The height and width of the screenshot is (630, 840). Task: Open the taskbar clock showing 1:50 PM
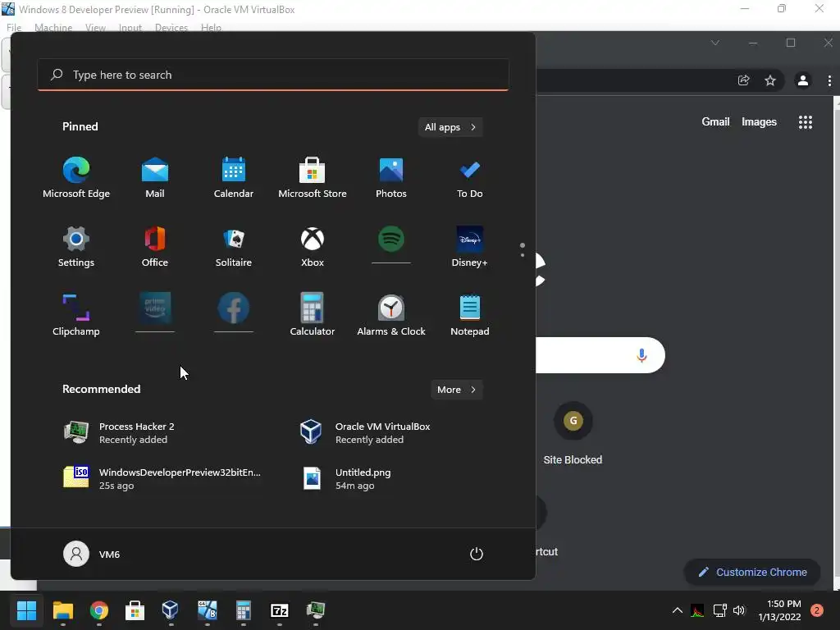(779, 610)
